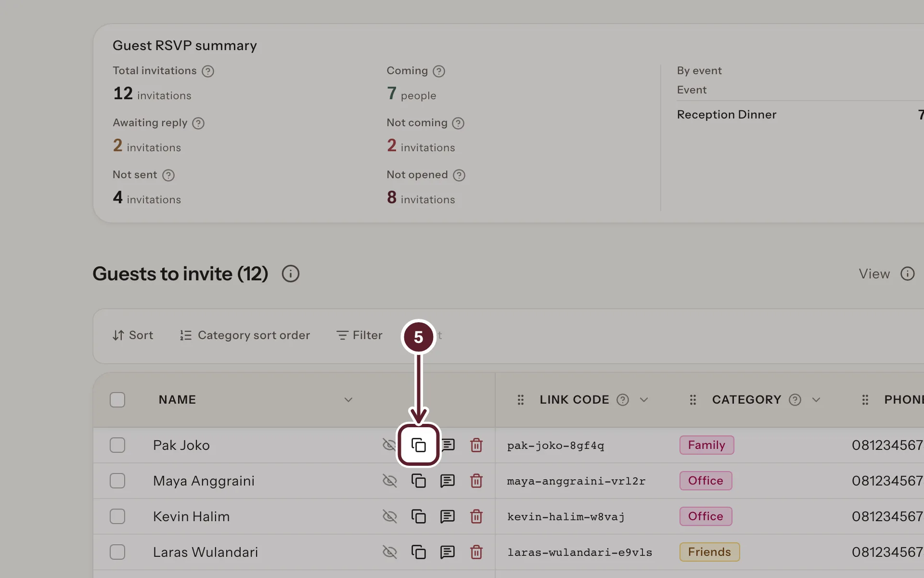Toggle visibility eye icon for Maya Anggraini
924x578 pixels.
[x=389, y=481]
